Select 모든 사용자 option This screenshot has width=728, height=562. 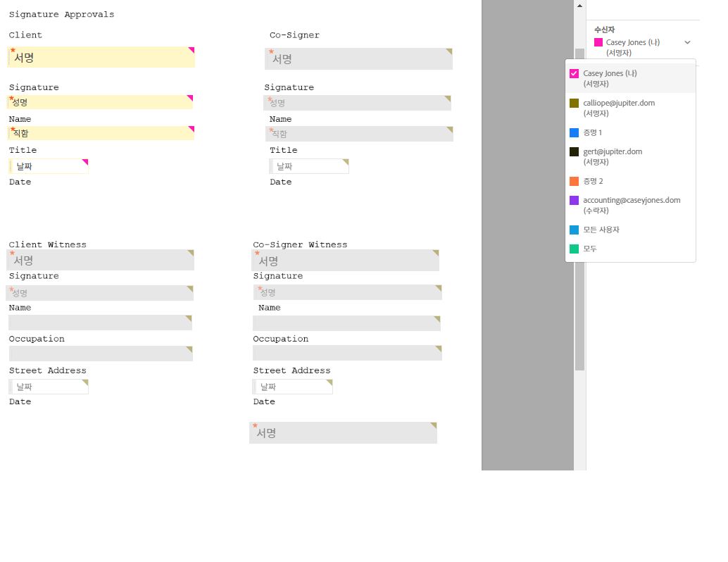pos(630,230)
